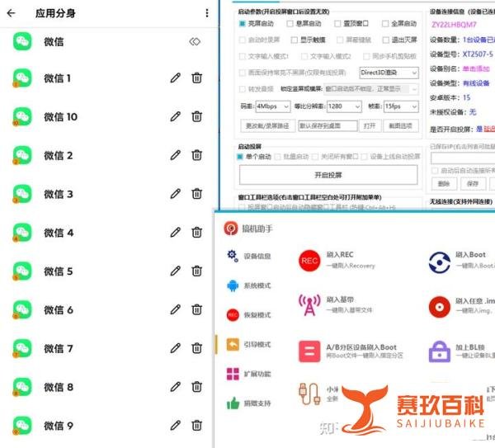Click the purple 加上BL锁 lock icon
Image resolution: width=495 pixels, height=448 pixels.
[440, 351]
